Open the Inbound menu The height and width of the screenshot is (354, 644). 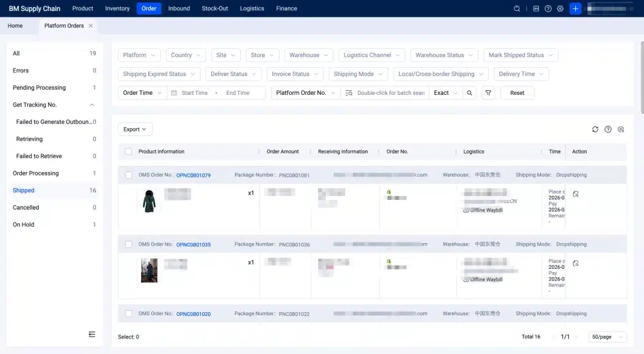coord(179,8)
